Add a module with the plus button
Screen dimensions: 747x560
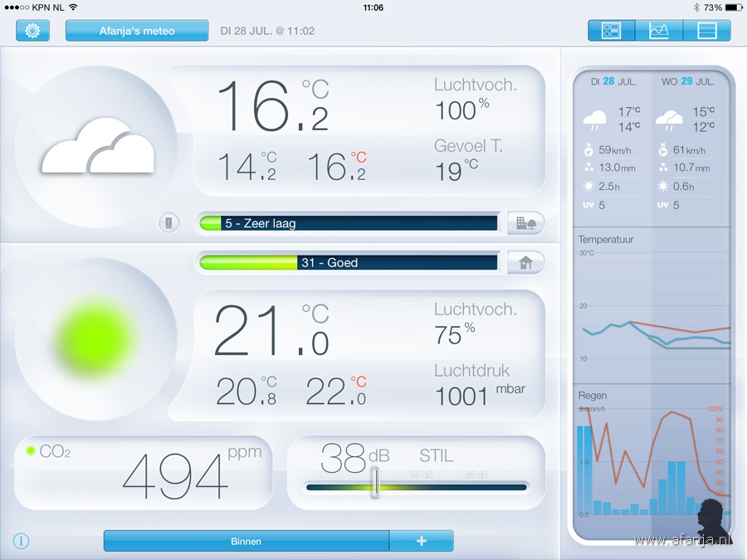point(422,541)
